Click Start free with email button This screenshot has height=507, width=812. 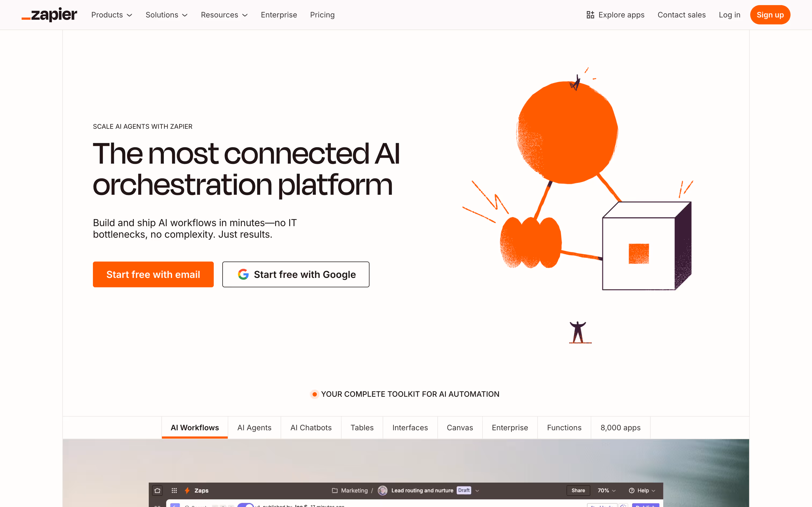[x=153, y=274]
